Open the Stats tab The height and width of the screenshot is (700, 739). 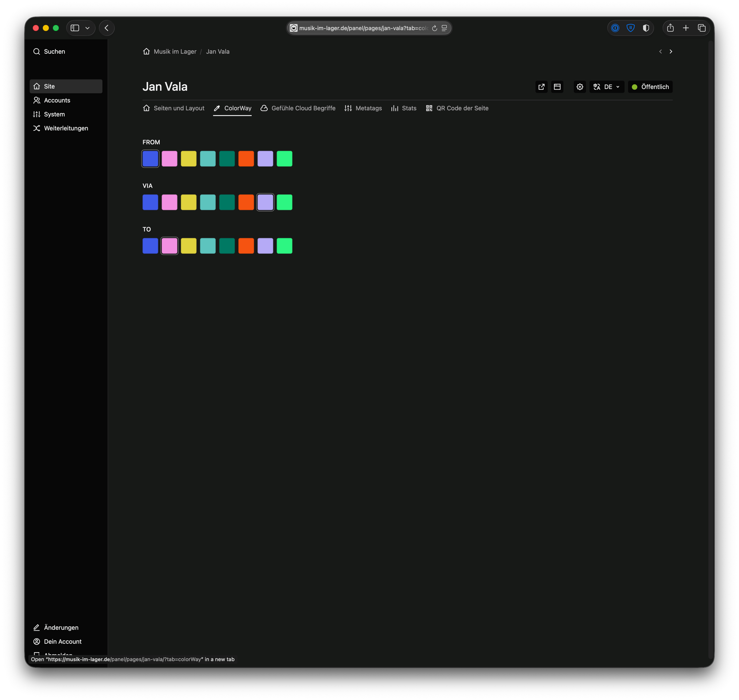point(403,108)
